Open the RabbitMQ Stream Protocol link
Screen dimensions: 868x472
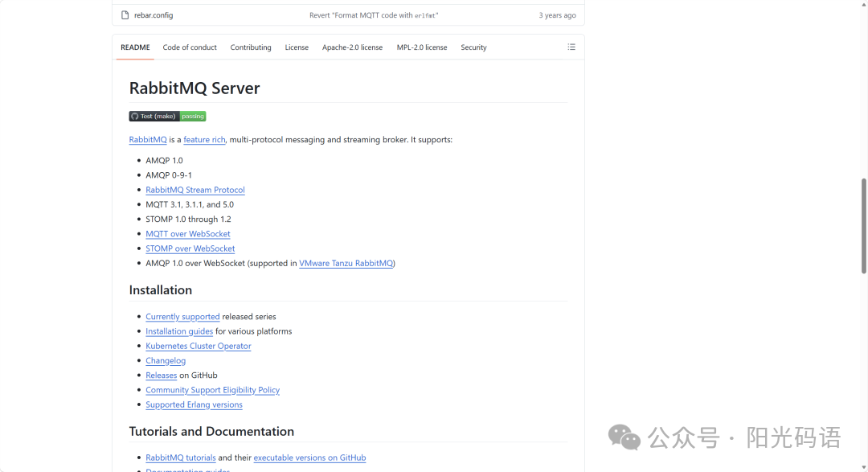[194, 190]
